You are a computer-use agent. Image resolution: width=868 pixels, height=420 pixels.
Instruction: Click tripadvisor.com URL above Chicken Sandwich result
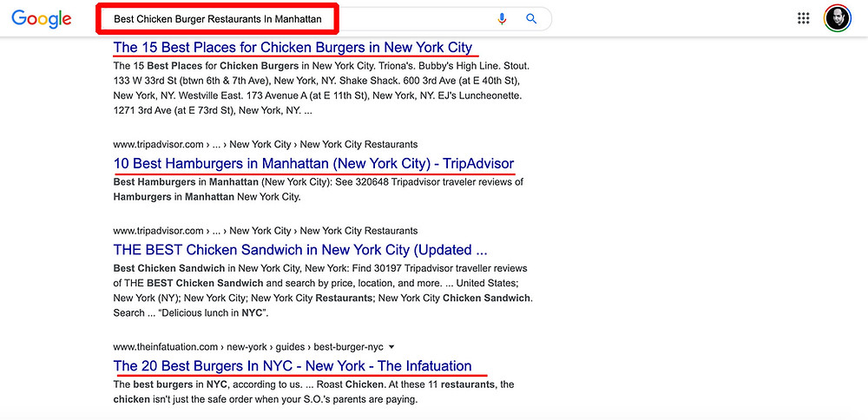coord(265,230)
